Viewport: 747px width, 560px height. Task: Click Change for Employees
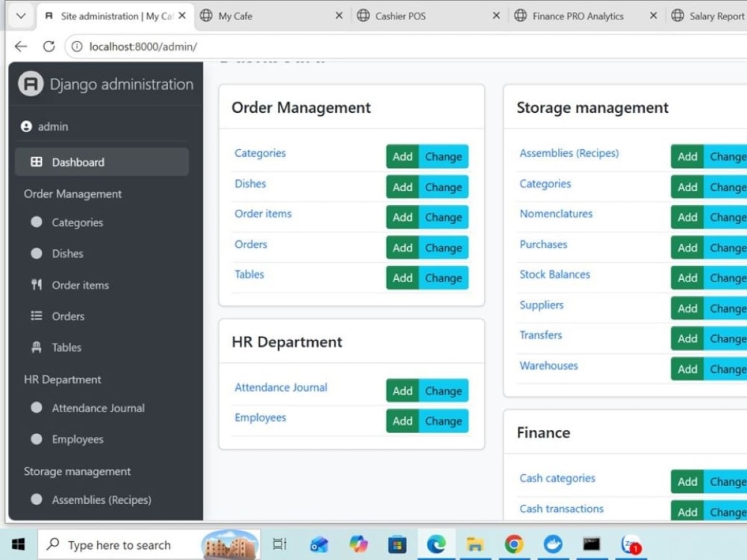(444, 421)
